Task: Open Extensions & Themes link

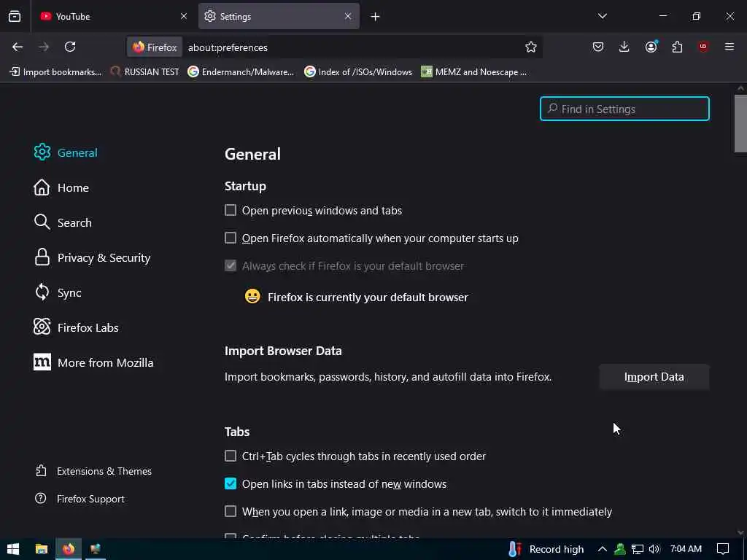Action: point(93,471)
